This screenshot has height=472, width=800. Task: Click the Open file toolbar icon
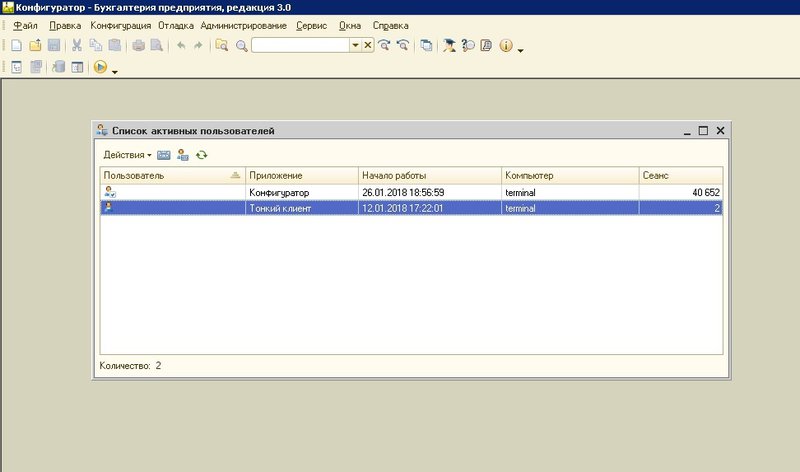35,45
